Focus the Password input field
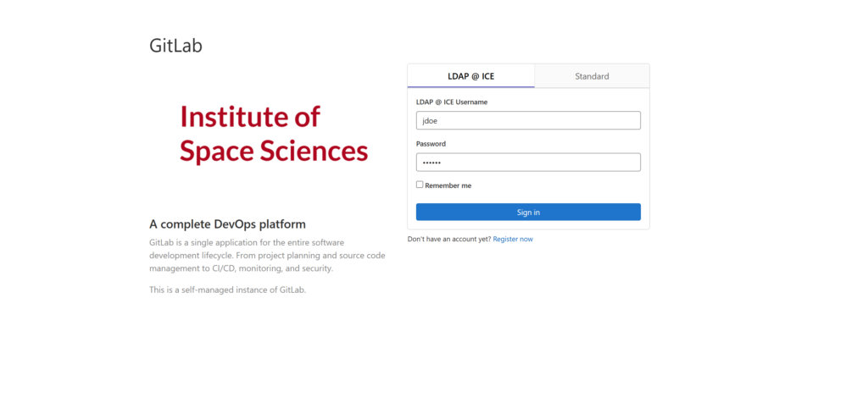The image size is (868, 403). coord(528,163)
